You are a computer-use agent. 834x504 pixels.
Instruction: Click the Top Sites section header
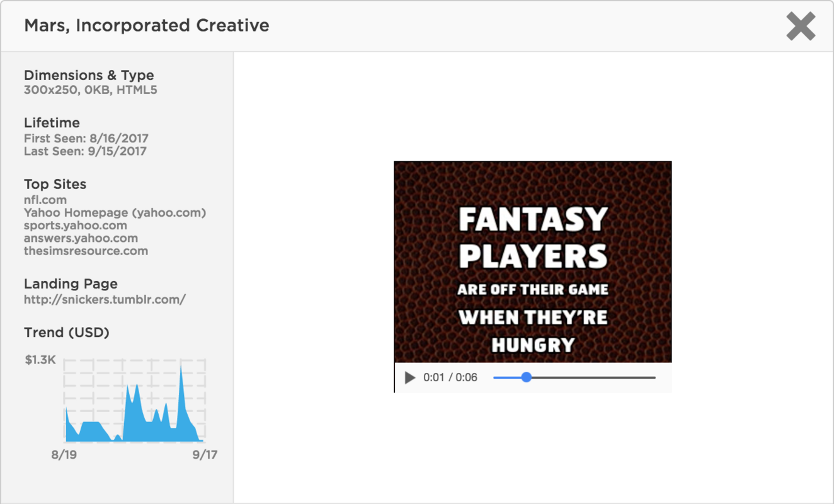click(x=55, y=184)
